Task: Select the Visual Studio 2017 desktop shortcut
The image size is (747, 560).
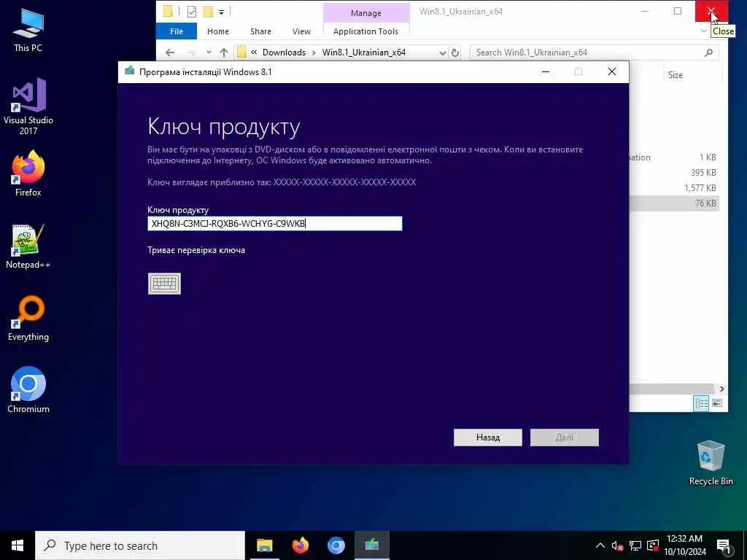Action: [28, 107]
